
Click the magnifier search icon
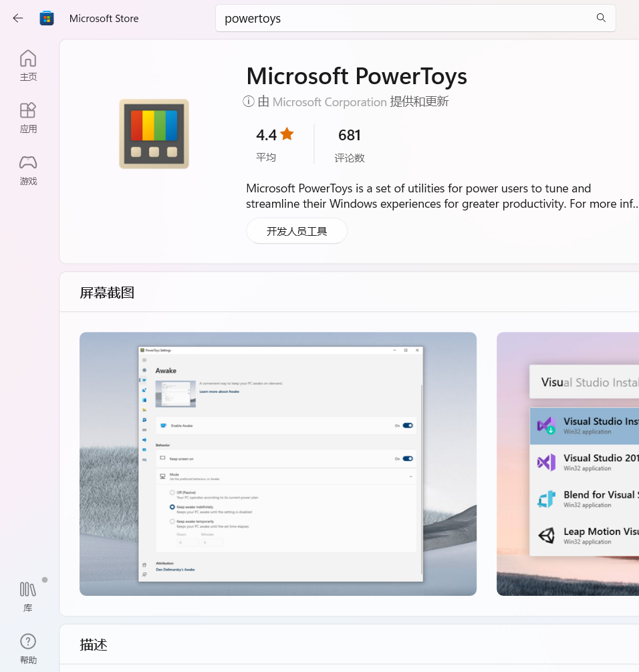(601, 18)
